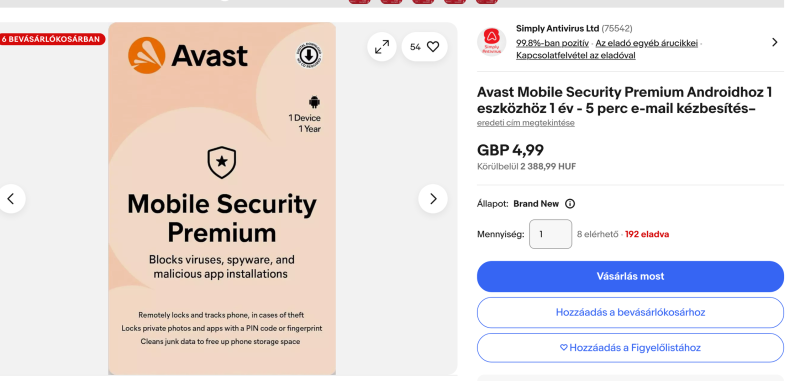This screenshot has width=800, height=381.
Task: View the original title link
Action: point(526,123)
